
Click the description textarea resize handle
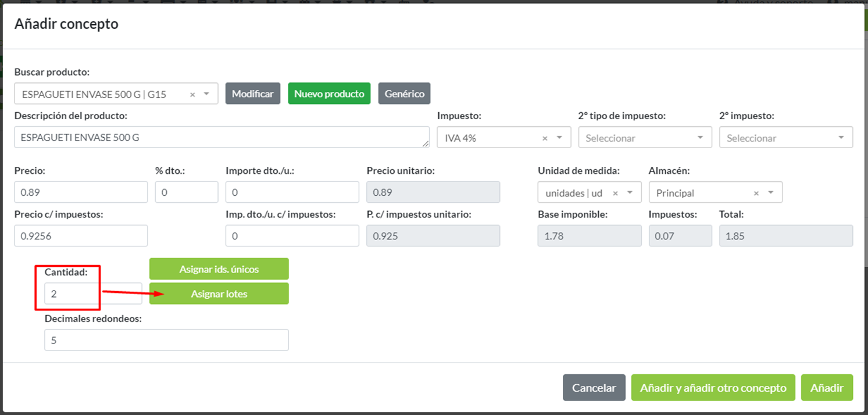pyautogui.click(x=426, y=144)
